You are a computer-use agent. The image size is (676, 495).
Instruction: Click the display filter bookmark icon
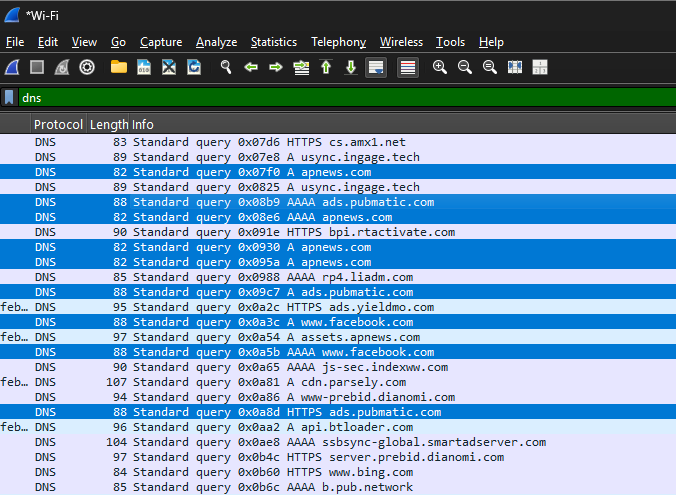click(9, 97)
